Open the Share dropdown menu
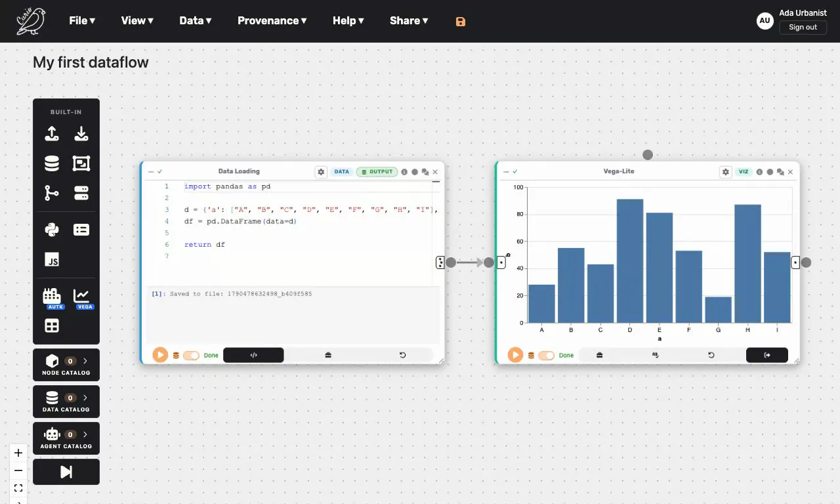The width and height of the screenshot is (840, 504). coord(409,20)
